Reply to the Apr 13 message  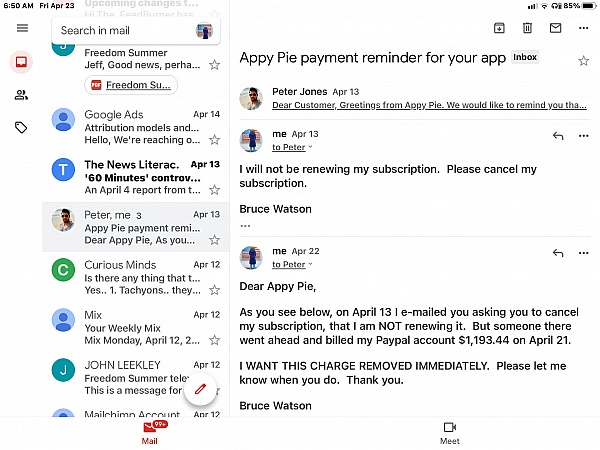click(558, 136)
